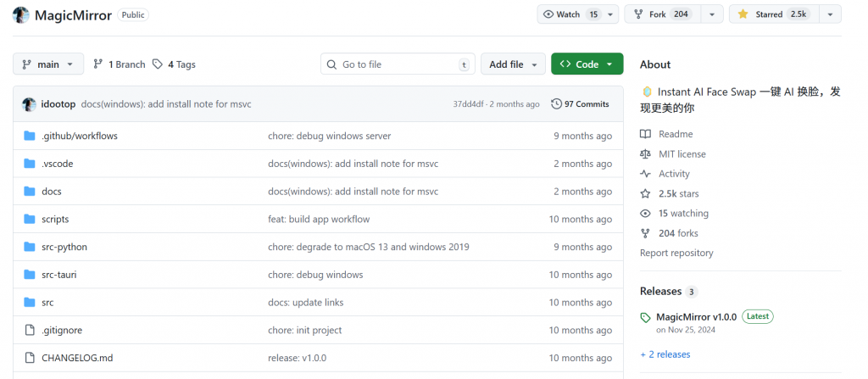Toggle the Starred button to unstar
868x379 pixels.
pos(770,14)
